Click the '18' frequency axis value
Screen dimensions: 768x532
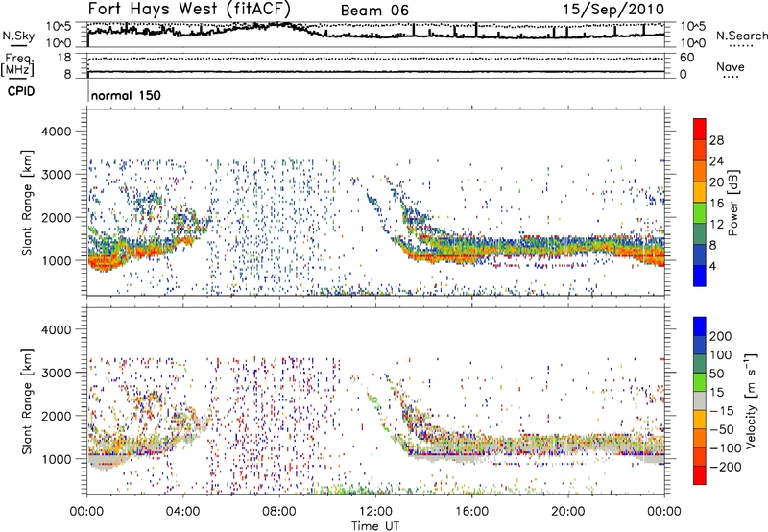point(64,58)
